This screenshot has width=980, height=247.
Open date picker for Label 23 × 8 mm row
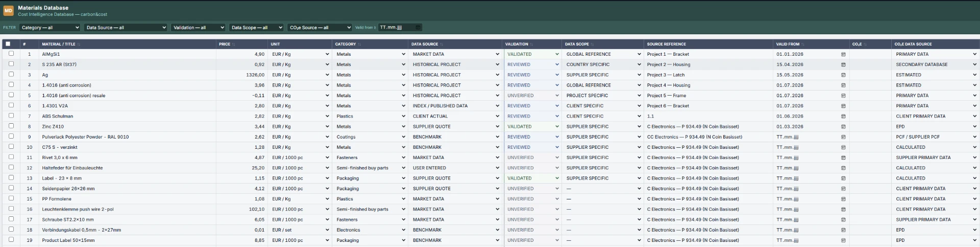point(843,178)
